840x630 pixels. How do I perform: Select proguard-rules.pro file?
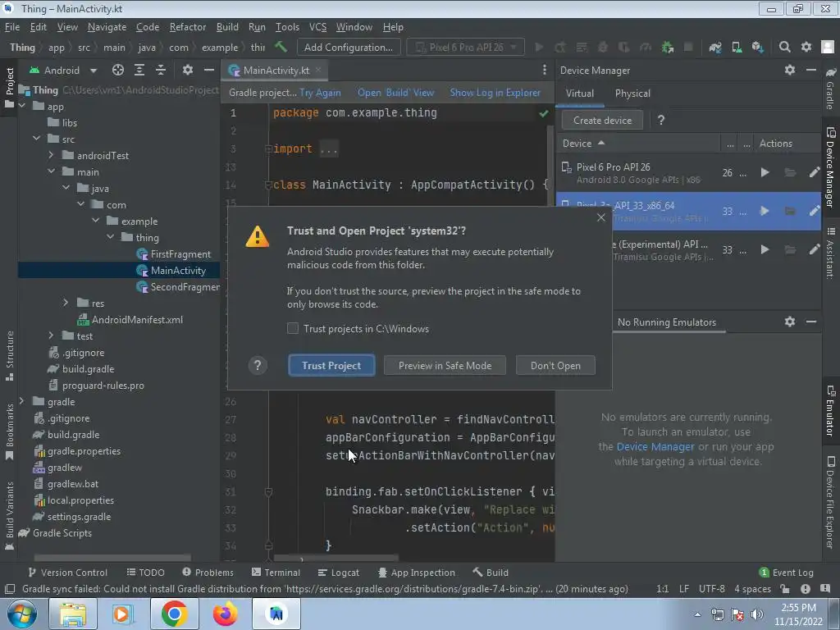click(103, 386)
